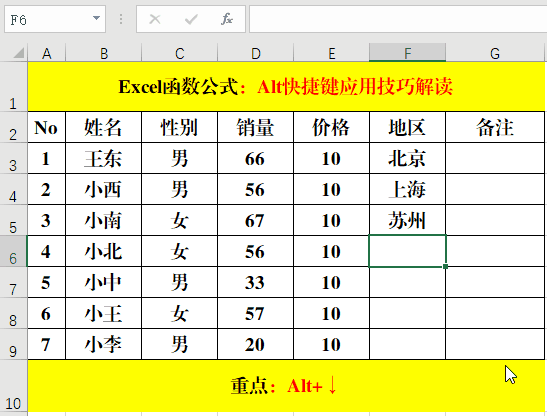This screenshot has height=416, width=547.
Task: Select column F header
Action: [x=407, y=53]
